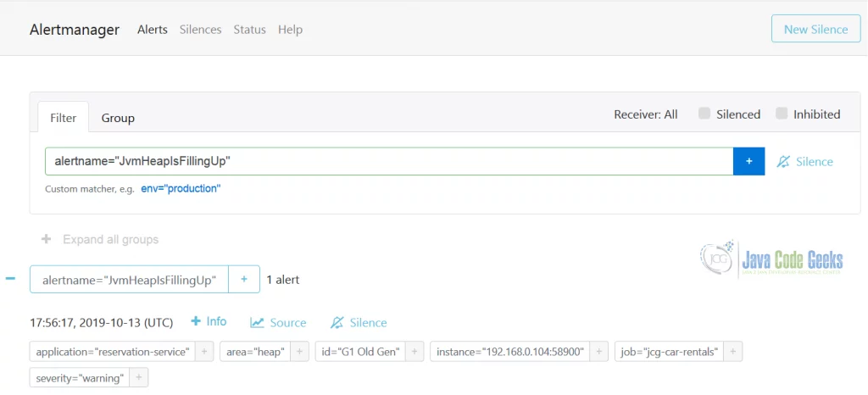Open the Silences nav item
868x395 pixels.
[200, 30]
